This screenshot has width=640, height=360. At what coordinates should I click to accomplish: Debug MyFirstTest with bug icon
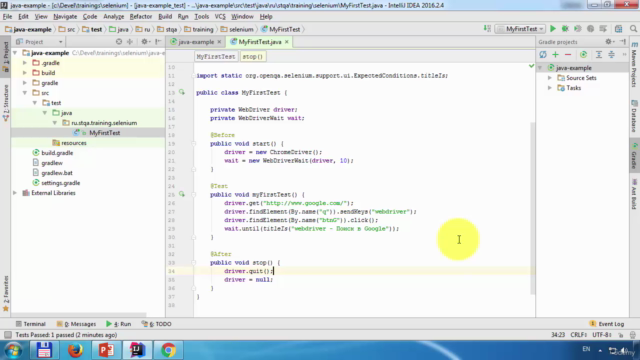tap(565, 29)
